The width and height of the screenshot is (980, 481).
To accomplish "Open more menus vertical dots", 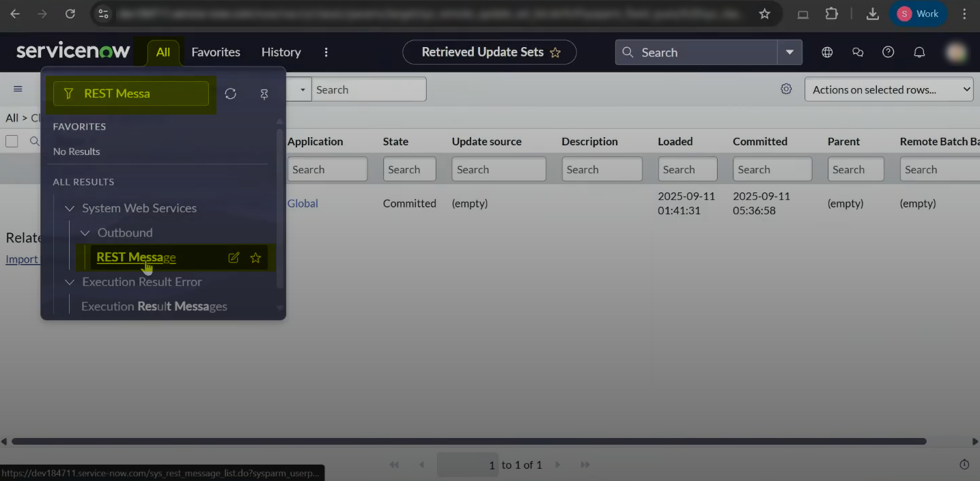I will (326, 52).
